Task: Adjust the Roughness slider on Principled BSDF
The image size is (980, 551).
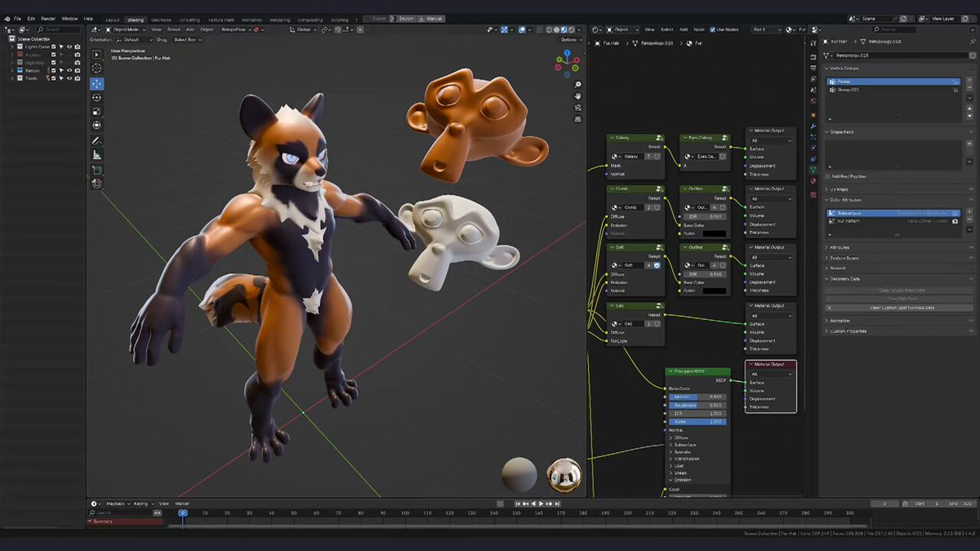Action: coord(698,405)
